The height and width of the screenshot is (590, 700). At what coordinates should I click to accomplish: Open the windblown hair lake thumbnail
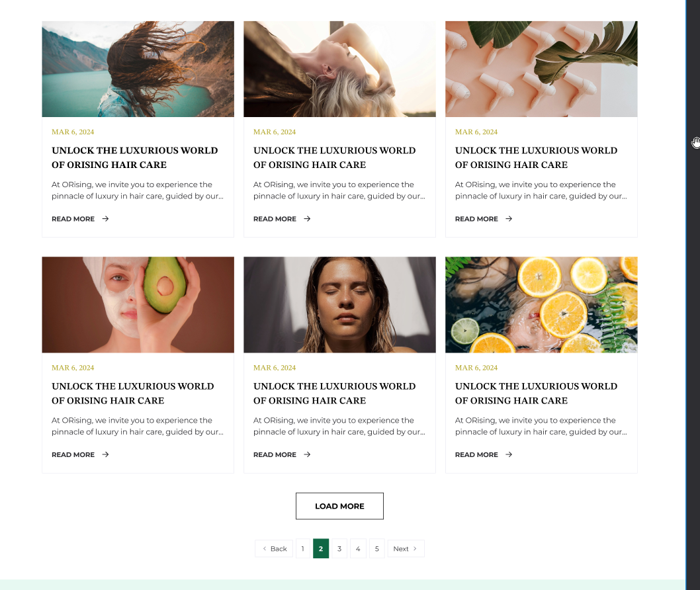coord(138,69)
